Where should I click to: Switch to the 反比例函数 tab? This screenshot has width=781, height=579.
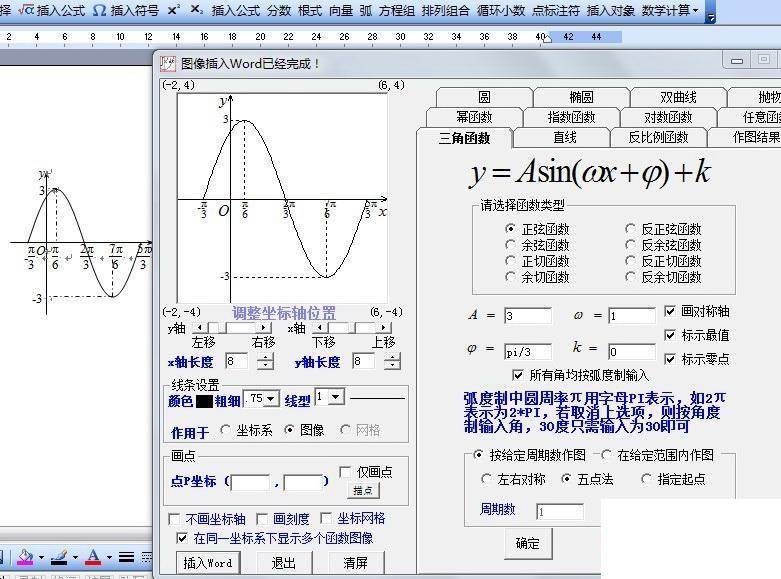(x=658, y=137)
